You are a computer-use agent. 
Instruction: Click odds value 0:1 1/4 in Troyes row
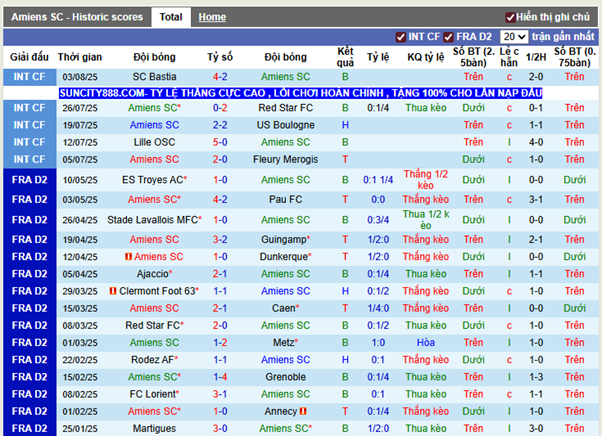[x=378, y=180]
